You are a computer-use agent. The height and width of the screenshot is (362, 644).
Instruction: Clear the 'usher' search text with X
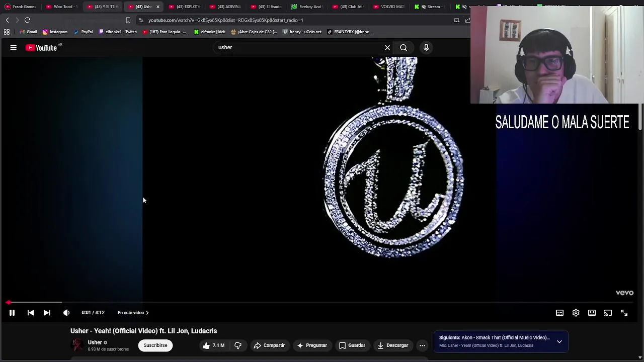click(387, 48)
